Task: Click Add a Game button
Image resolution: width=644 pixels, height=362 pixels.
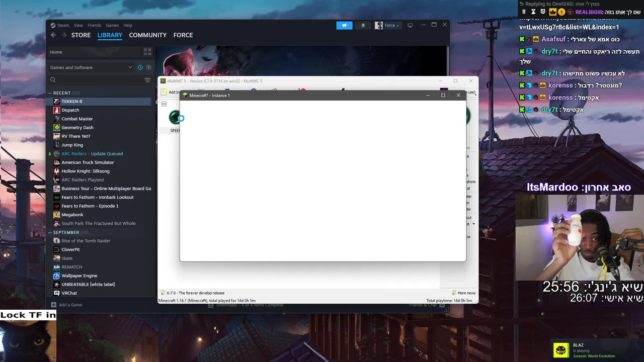Action: (66, 305)
